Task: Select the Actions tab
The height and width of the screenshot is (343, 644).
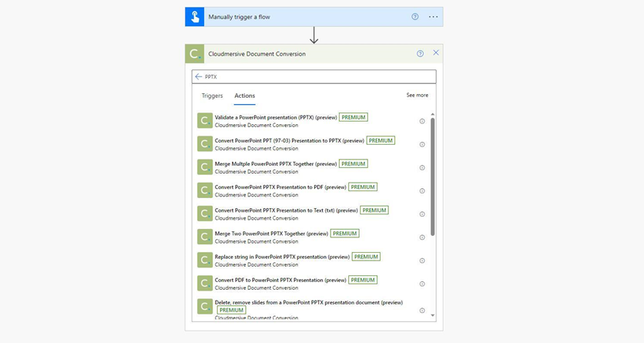Action: tap(244, 96)
